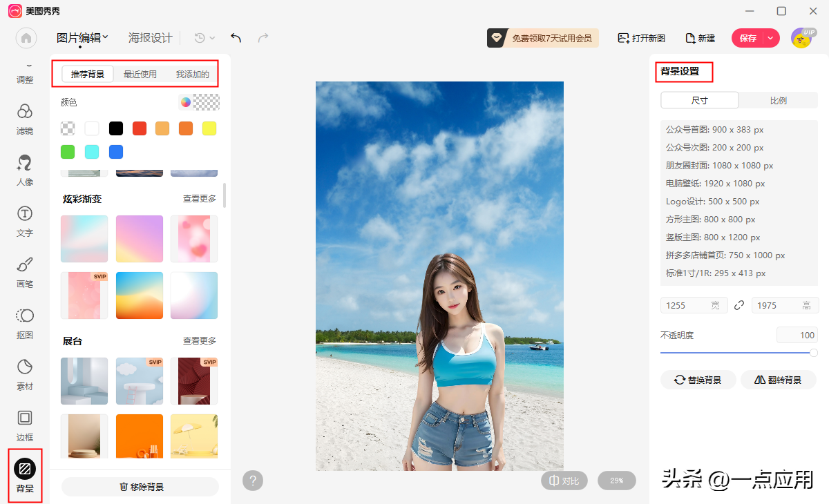
Task: Claim the free 7-day VIP trial
Action: point(542,38)
